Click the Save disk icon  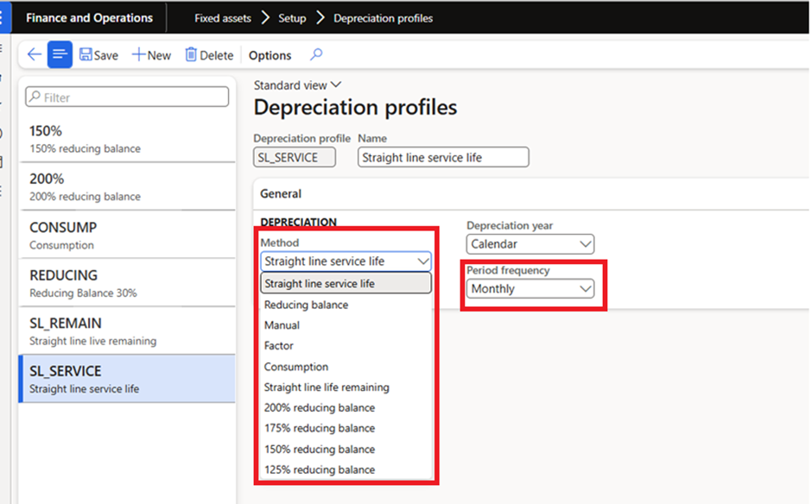pyautogui.click(x=86, y=55)
